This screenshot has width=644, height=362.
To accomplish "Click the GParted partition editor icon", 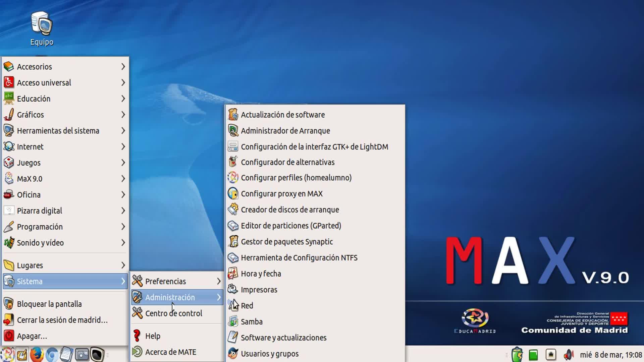I will [x=233, y=226].
